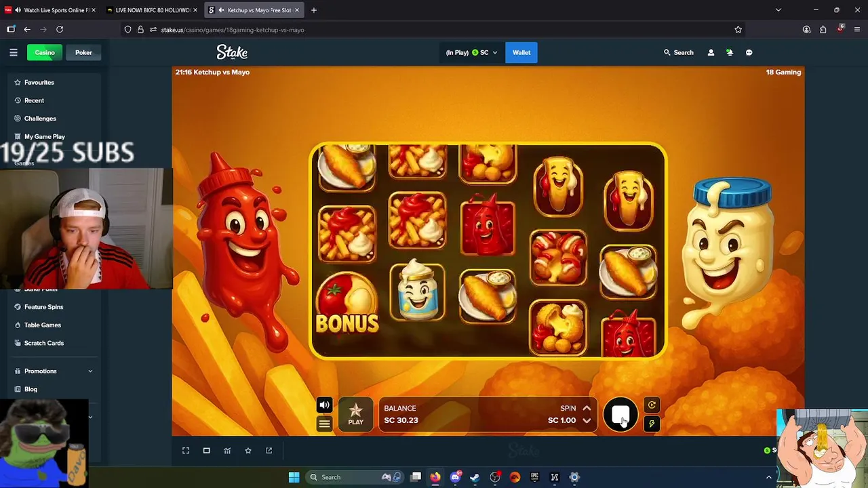Screen dimensions: 868x488
Task: Enter fullscreen game view
Action: click(186, 451)
